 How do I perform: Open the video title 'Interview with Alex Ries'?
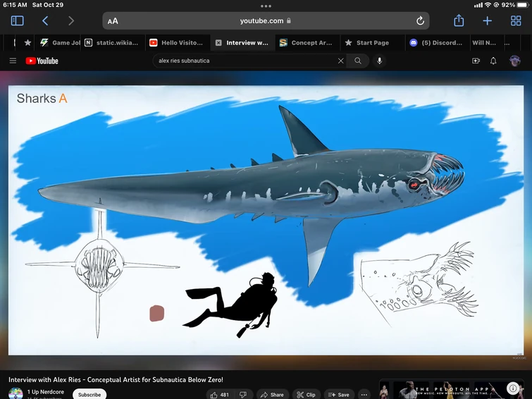click(116, 380)
